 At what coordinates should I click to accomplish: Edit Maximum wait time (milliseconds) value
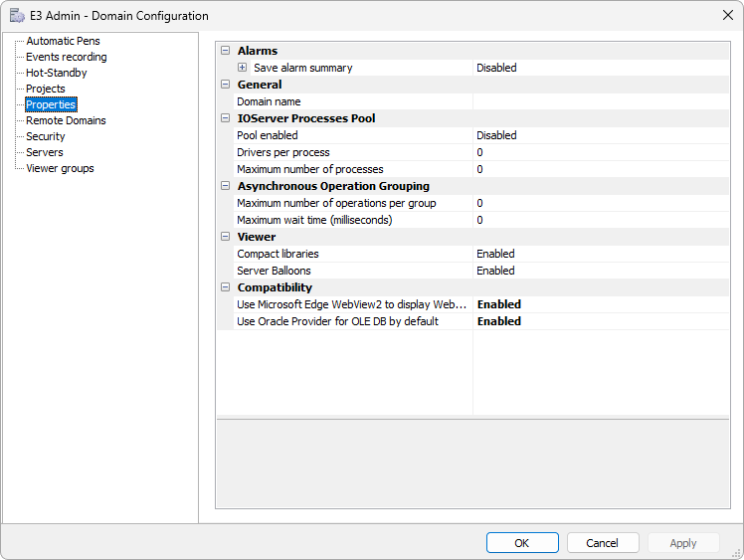coord(601,220)
